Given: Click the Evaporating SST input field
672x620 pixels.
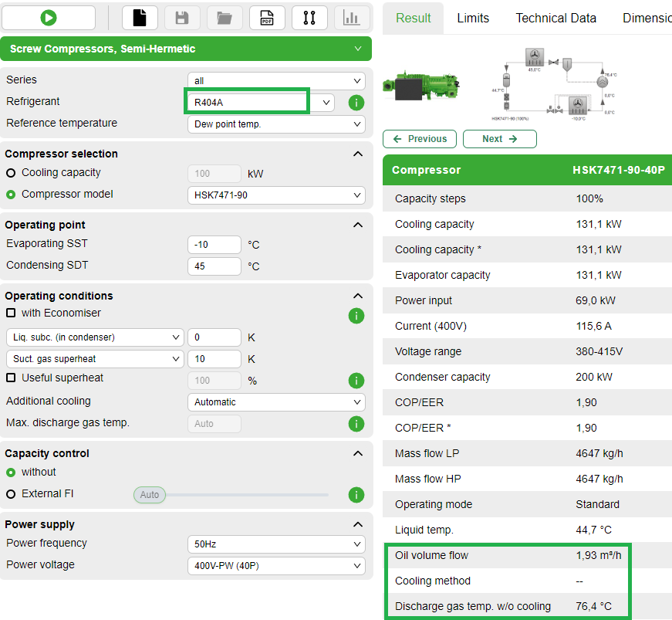Looking at the screenshot, I should click(x=214, y=245).
